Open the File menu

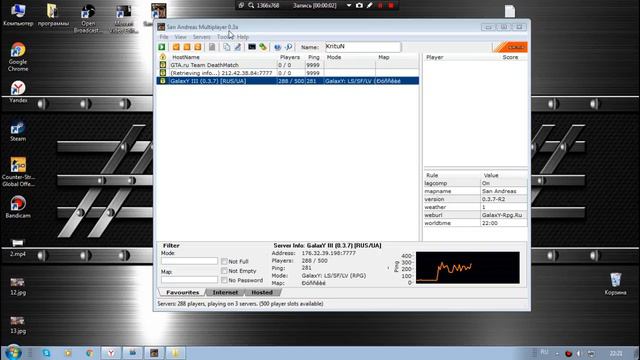click(x=164, y=37)
